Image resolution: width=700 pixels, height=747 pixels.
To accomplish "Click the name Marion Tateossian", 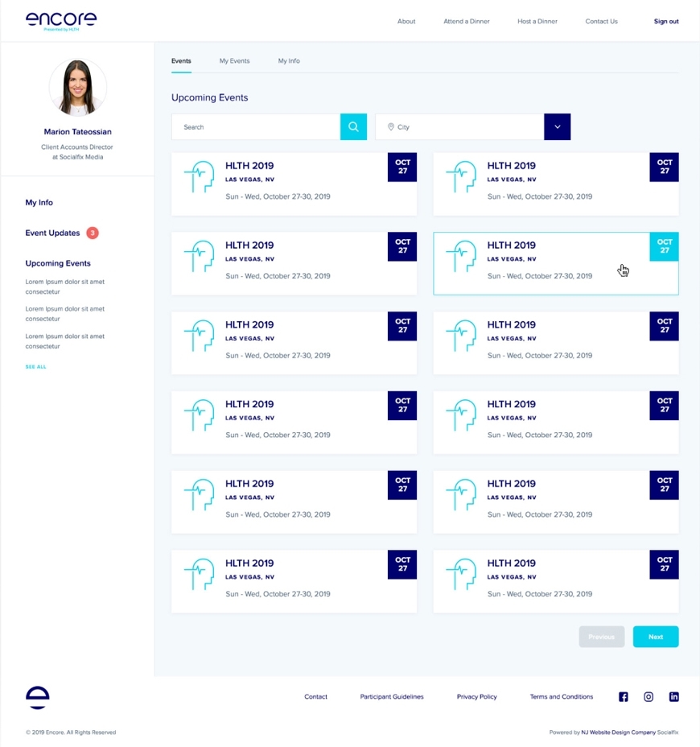I will click(x=77, y=131).
